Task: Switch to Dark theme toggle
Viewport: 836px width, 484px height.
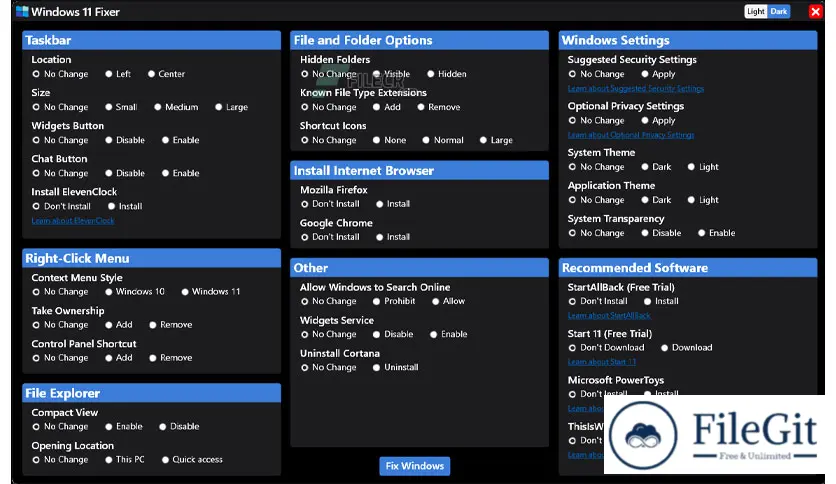Action: [x=778, y=11]
